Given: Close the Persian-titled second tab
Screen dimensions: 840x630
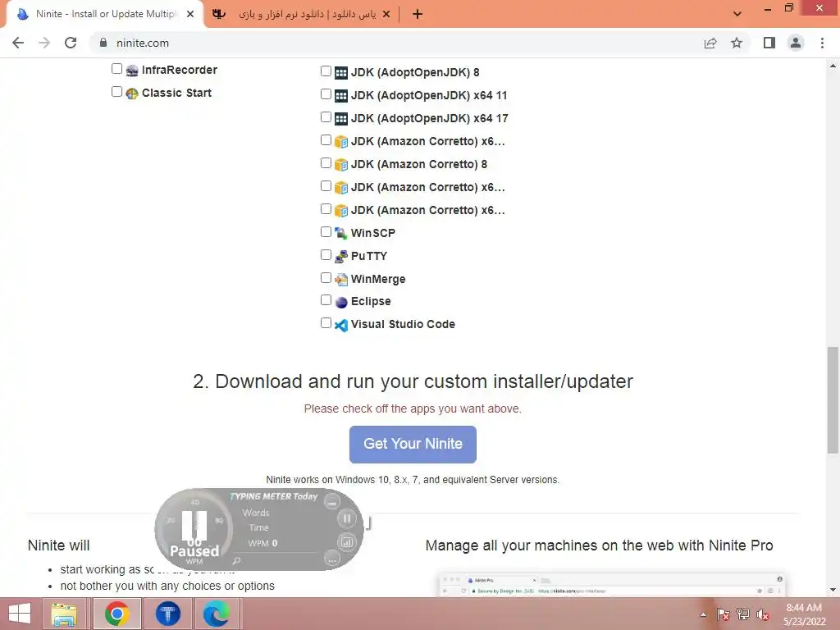Looking at the screenshot, I should [x=386, y=15].
